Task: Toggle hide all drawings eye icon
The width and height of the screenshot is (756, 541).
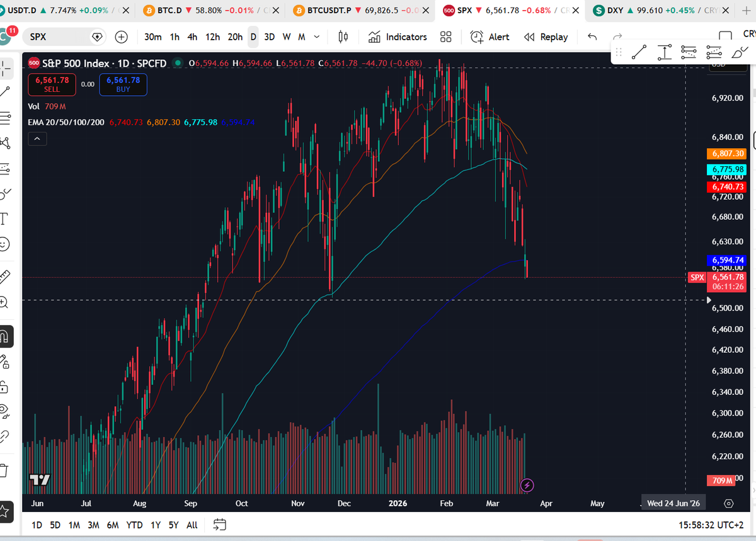Action: click(5, 412)
